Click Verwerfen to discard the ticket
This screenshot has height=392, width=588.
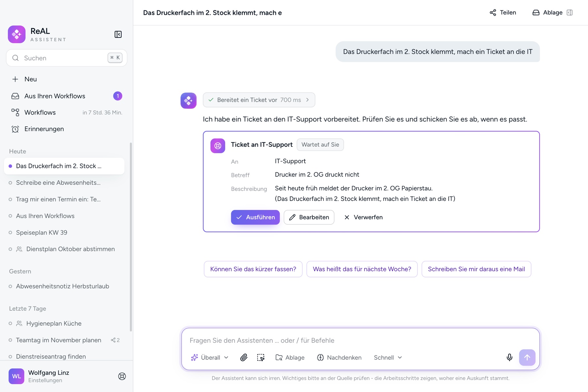click(363, 217)
